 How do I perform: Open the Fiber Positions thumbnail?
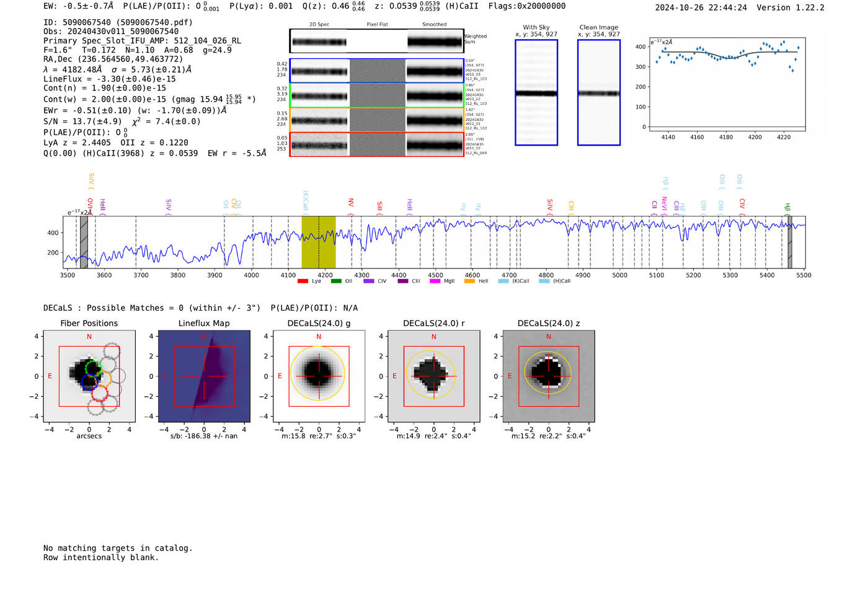pyautogui.click(x=89, y=376)
